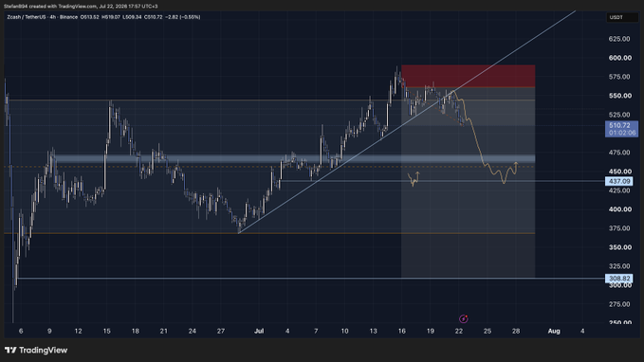Click the Zcash / TetherUS symbol title
The height and width of the screenshot is (362, 644).
27,17
